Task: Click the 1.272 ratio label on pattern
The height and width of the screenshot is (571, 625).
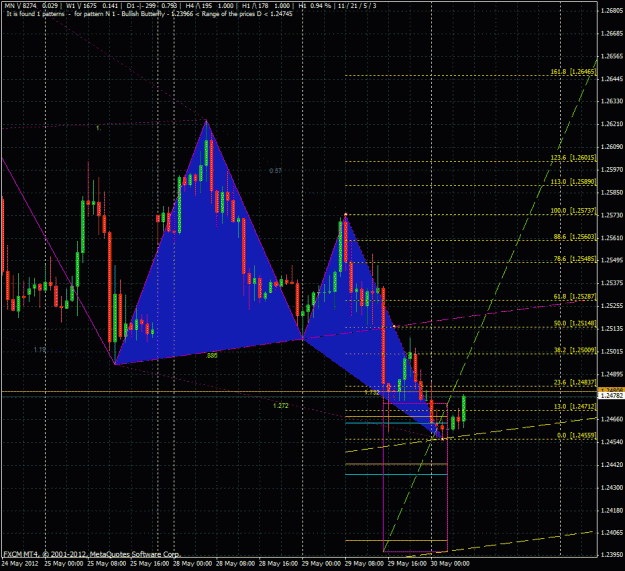Action: pos(281,406)
